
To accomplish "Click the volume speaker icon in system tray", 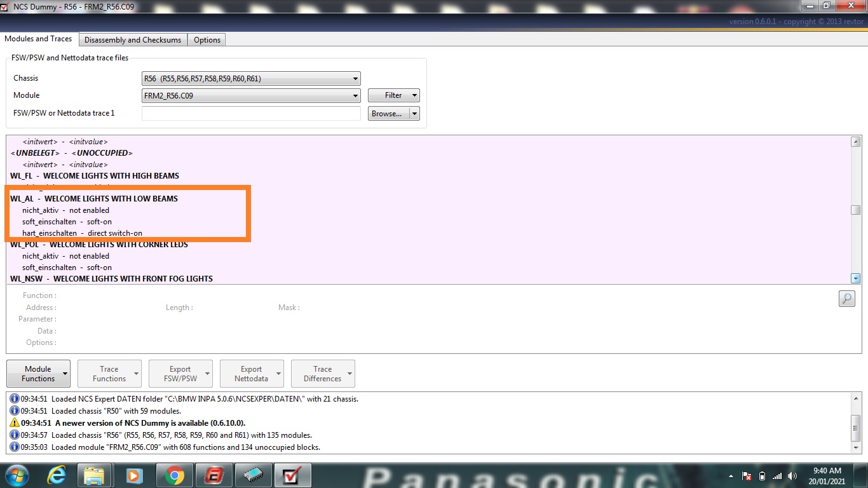I will (x=792, y=476).
